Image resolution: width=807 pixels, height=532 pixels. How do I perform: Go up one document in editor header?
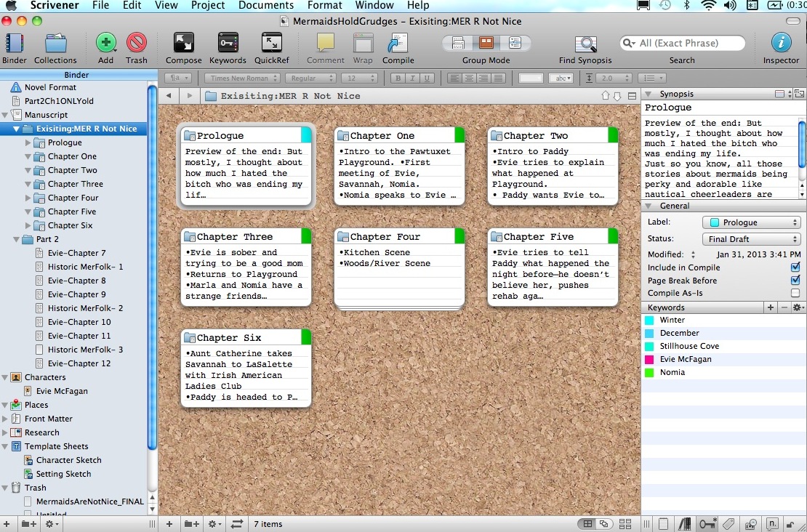pyautogui.click(x=605, y=96)
